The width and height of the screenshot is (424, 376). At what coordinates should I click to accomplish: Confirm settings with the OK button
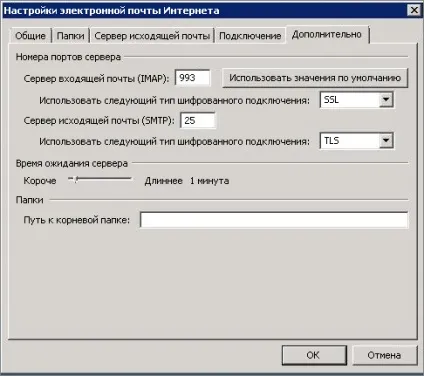point(314,355)
